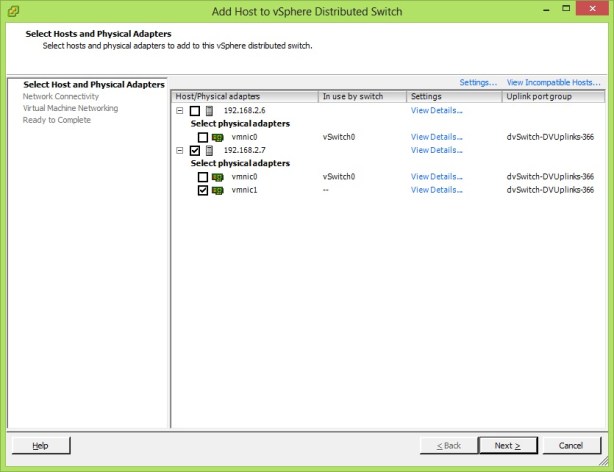Viewport: 614px width, 472px height.
Task: Go to Network Connectivity wizard step
Action: [61, 96]
